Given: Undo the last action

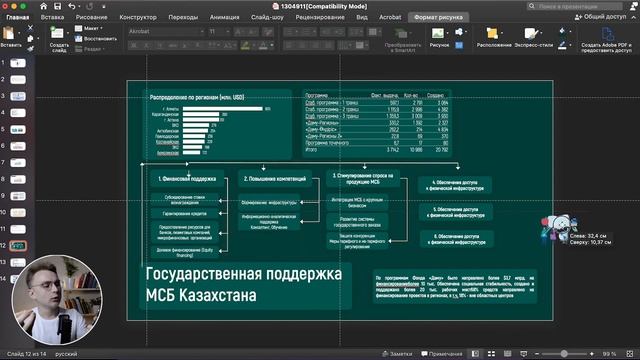Looking at the screenshot, I should [71, 6].
